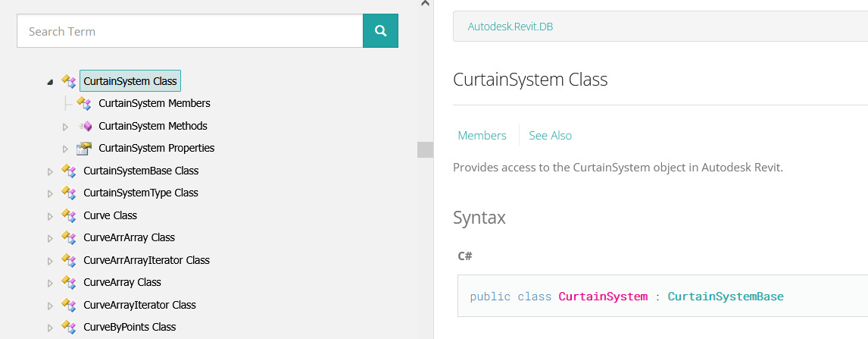The height and width of the screenshot is (339, 868).
Task: Follow the CurtainSystemBase link in syntax
Action: 725,297
